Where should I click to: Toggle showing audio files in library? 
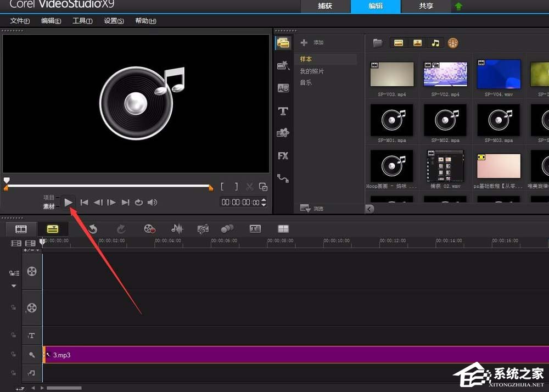click(435, 43)
